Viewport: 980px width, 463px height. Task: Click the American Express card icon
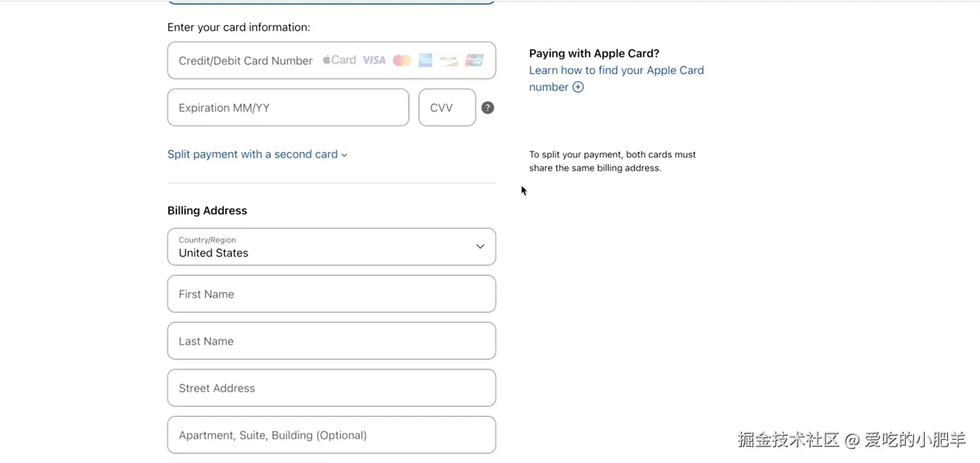pyautogui.click(x=425, y=61)
